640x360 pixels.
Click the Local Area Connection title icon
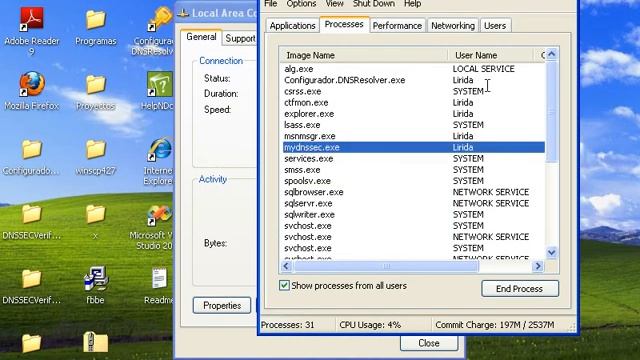[183, 13]
